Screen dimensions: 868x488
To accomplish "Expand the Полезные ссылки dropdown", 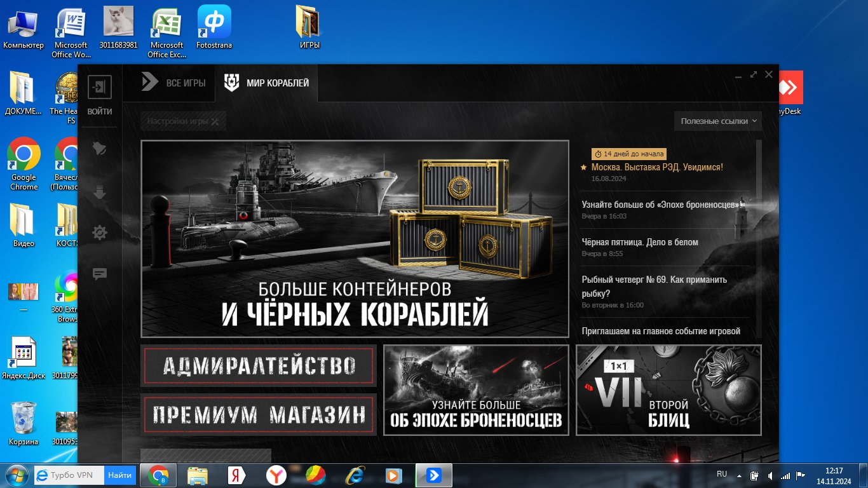I will click(x=718, y=121).
